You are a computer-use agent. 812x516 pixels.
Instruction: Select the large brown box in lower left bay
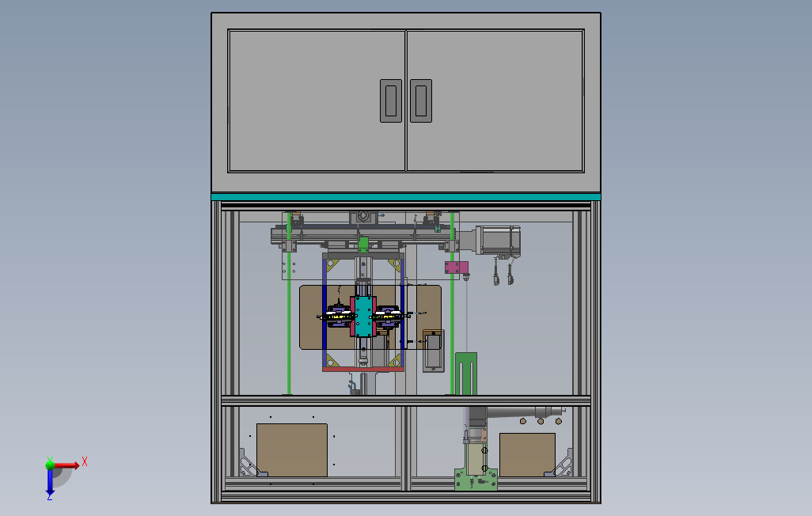[x=292, y=450]
